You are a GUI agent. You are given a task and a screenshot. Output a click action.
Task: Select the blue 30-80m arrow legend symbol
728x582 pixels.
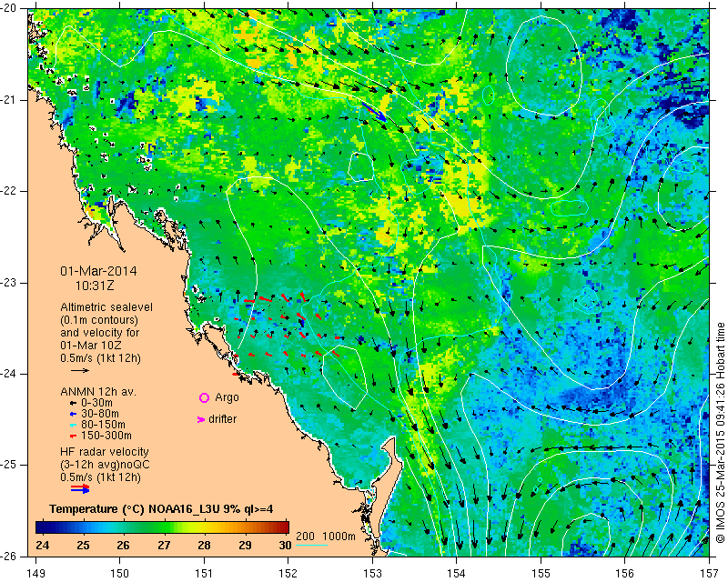(x=73, y=414)
